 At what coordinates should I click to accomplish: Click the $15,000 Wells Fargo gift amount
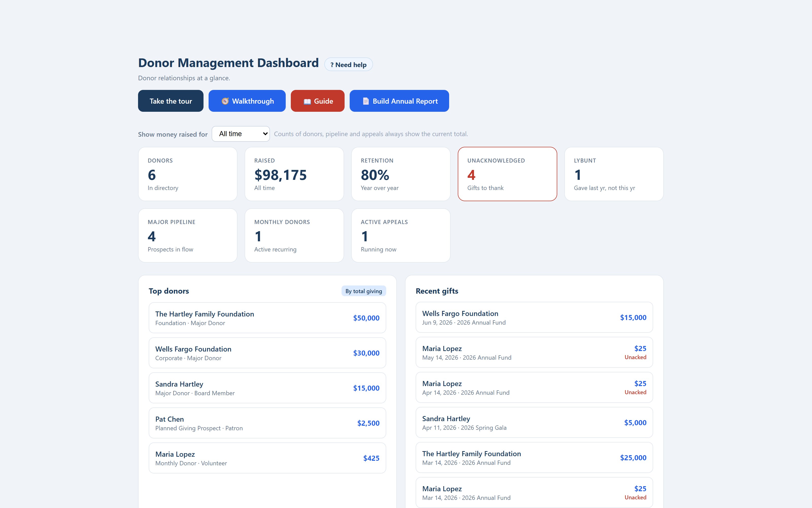633,317
